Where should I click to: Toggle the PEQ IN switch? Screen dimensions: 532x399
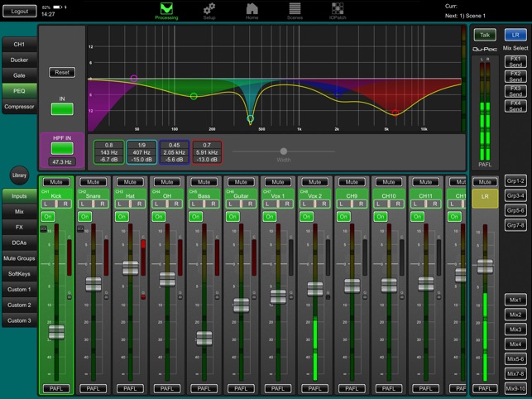point(62,108)
